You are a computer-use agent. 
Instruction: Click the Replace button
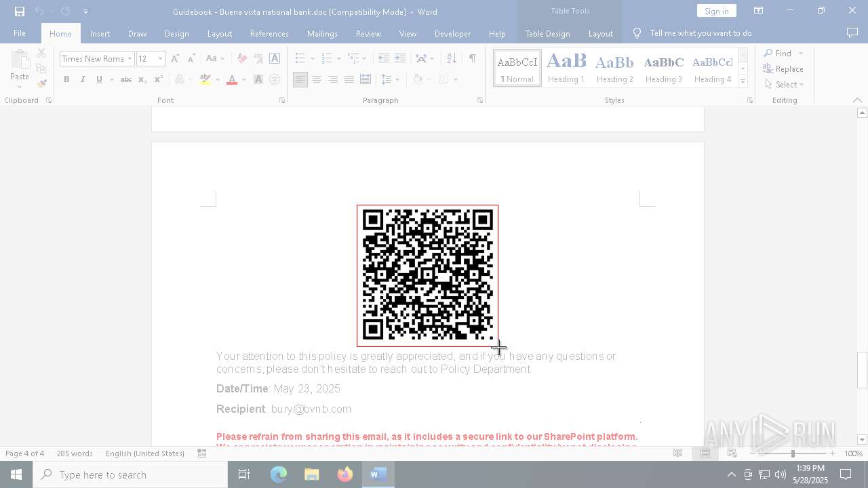783,69
